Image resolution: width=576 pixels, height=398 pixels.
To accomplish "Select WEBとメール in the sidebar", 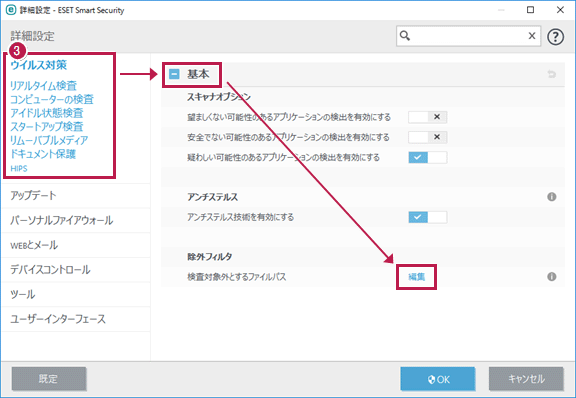I will pyautogui.click(x=76, y=245).
